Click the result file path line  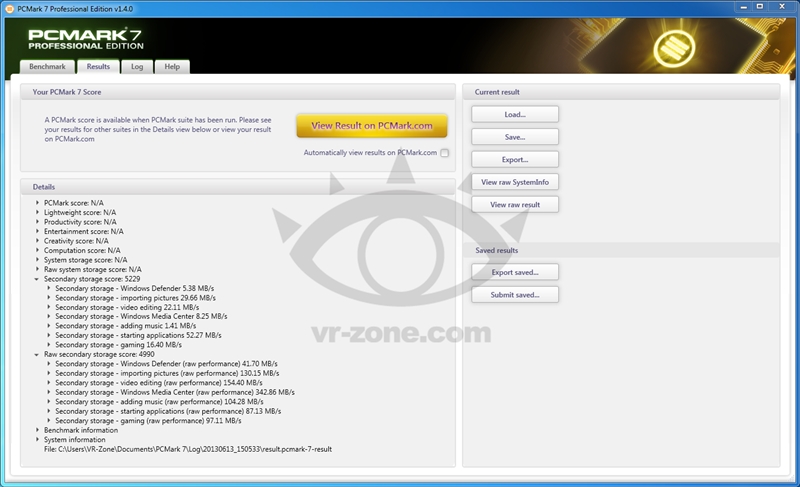tap(188, 449)
